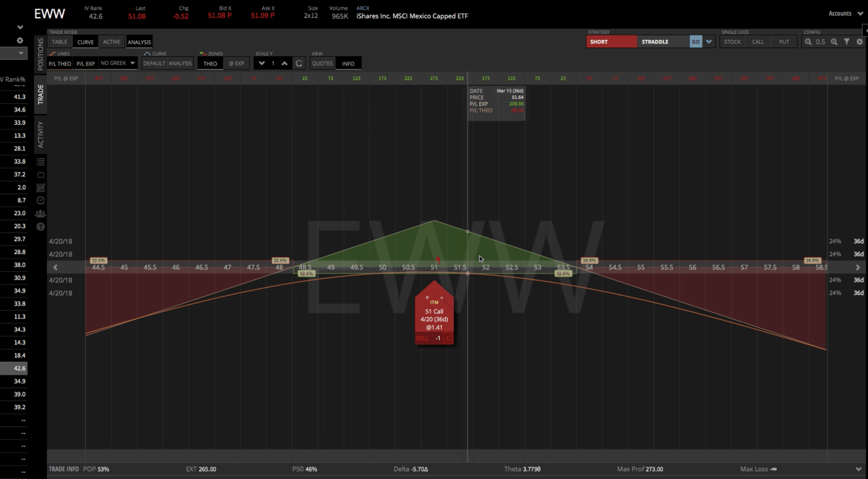Switch view to Info
Image resolution: width=868 pixels, height=479 pixels.
[348, 64]
